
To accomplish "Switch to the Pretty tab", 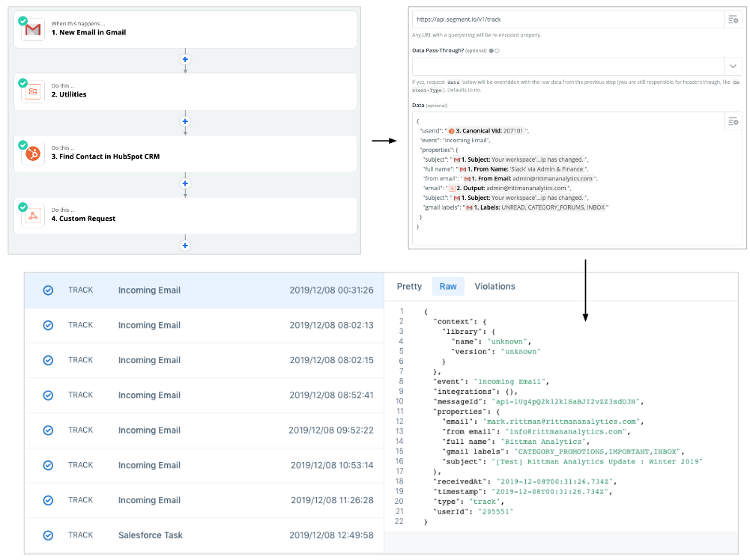I will point(409,287).
